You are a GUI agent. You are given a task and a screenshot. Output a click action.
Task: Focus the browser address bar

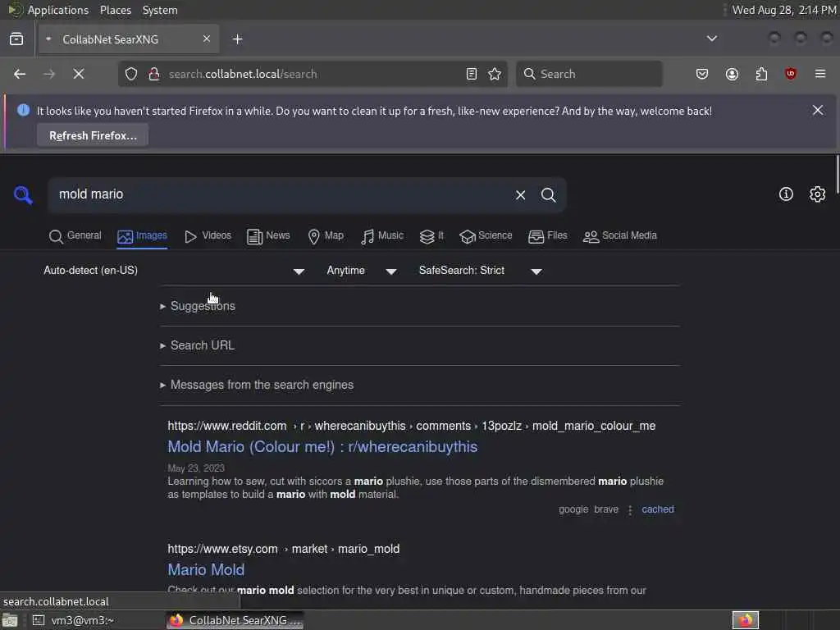[x=313, y=74]
